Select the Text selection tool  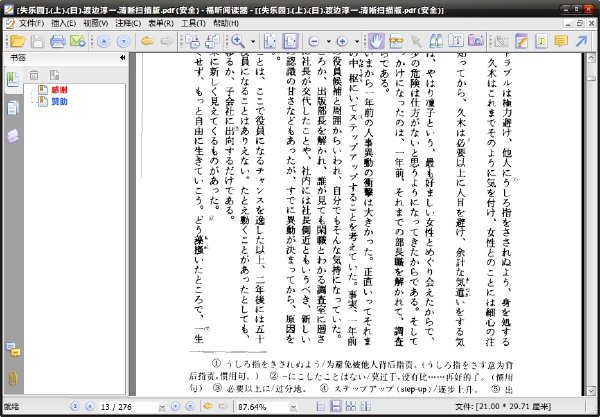coord(396,41)
